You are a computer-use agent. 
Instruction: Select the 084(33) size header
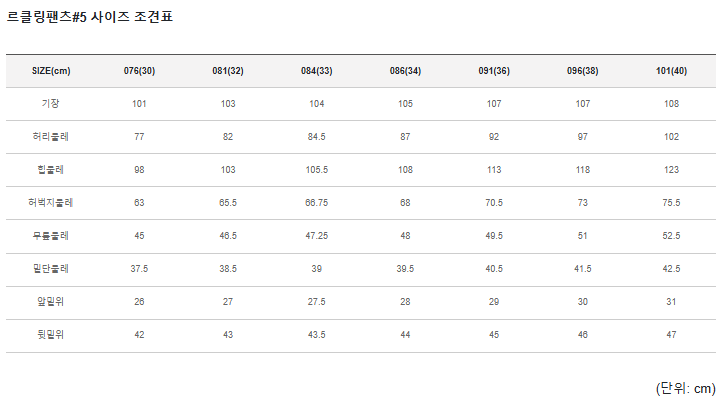[x=316, y=71]
